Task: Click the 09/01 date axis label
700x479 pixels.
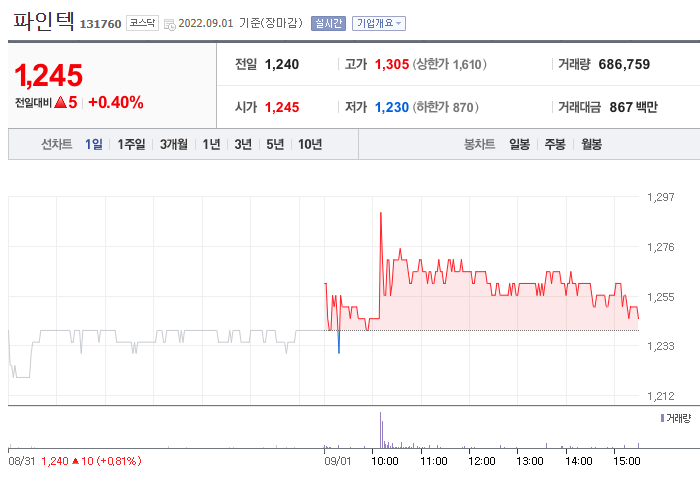Action: coord(338,461)
